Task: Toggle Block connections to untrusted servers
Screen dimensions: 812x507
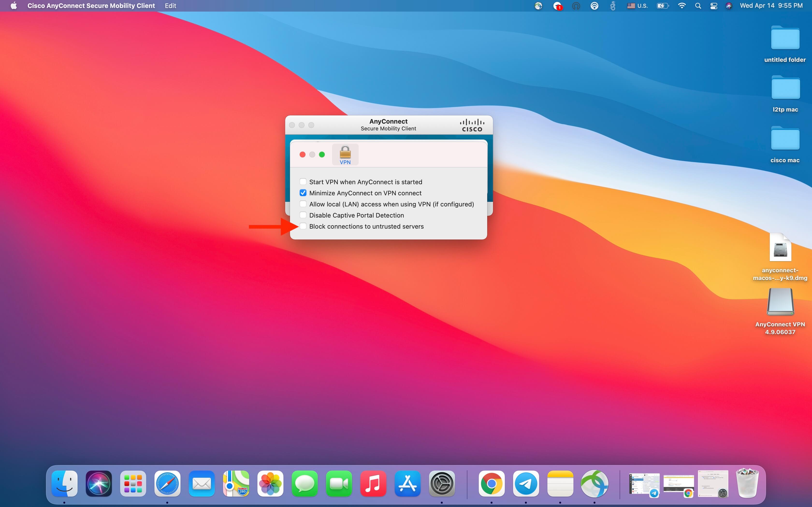Action: (x=303, y=226)
